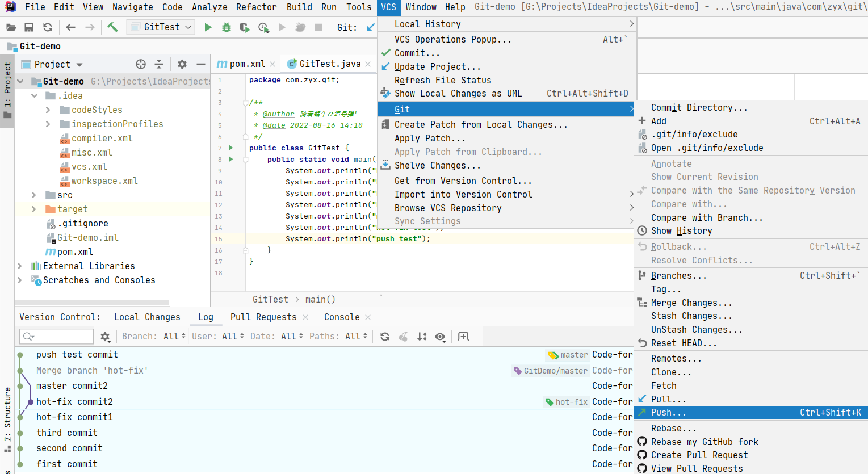Select .gitignore file in project tree

pyautogui.click(x=83, y=223)
